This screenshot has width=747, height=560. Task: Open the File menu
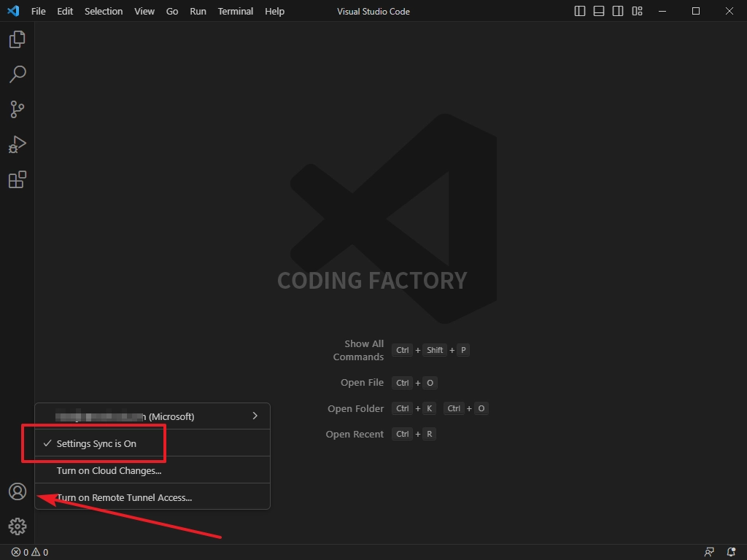point(39,12)
